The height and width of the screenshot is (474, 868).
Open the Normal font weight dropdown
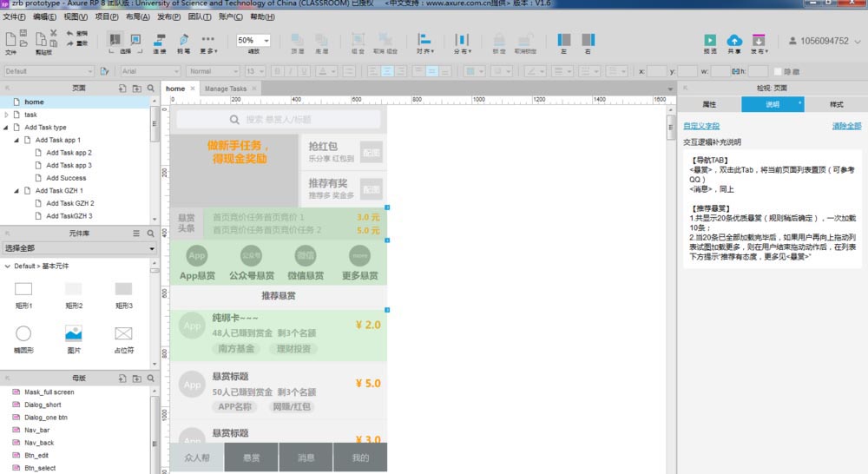click(213, 71)
